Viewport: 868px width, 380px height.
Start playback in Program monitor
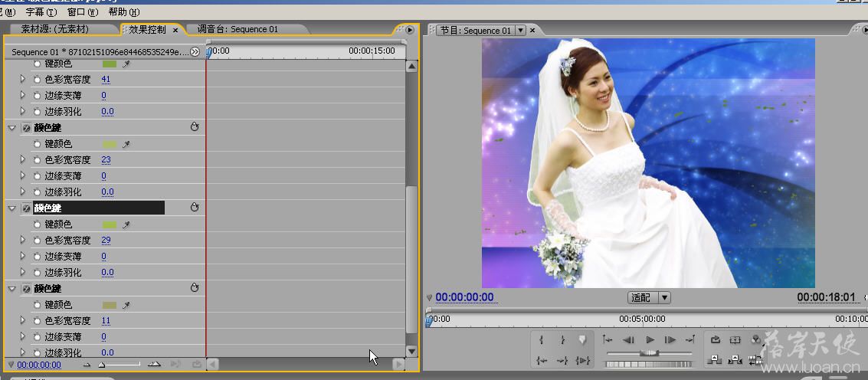[x=650, y=339]
